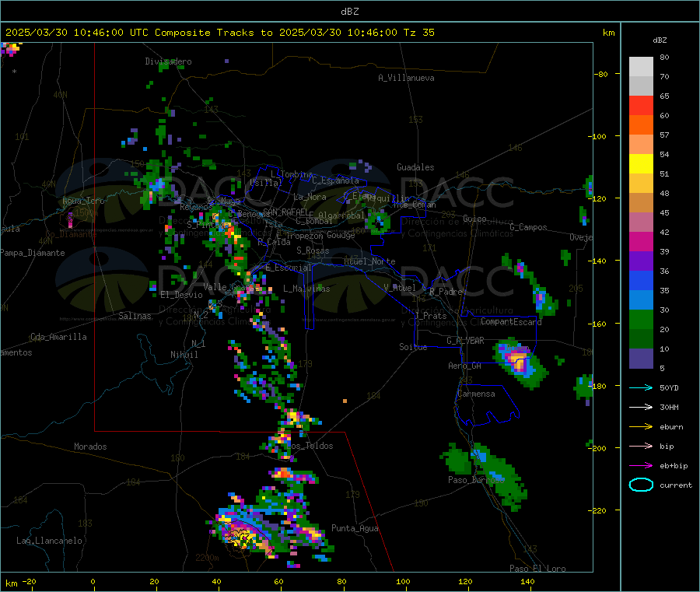This screenshot has width=700, height=592.
Task: Click the dBZ title at top center
Action: coord(349,12)
